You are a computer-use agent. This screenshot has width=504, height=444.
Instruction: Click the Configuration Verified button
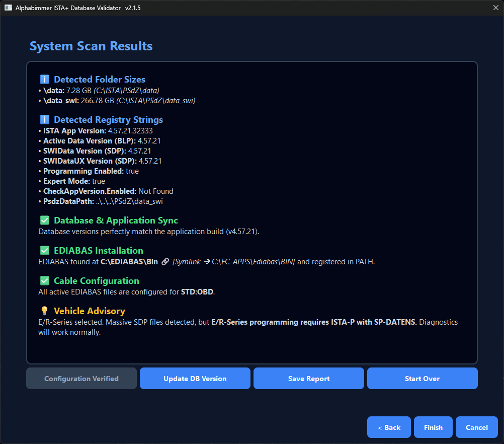click(x=81, y=379)
